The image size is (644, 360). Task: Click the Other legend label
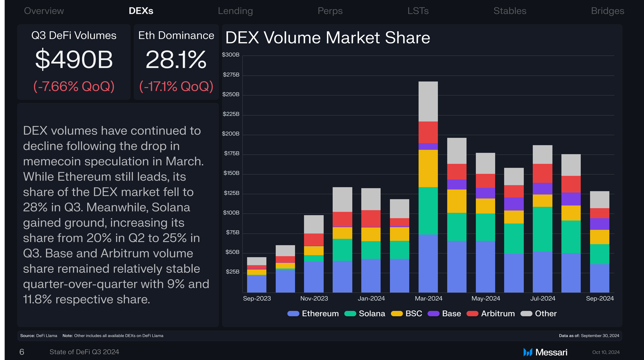coord(546,314)
